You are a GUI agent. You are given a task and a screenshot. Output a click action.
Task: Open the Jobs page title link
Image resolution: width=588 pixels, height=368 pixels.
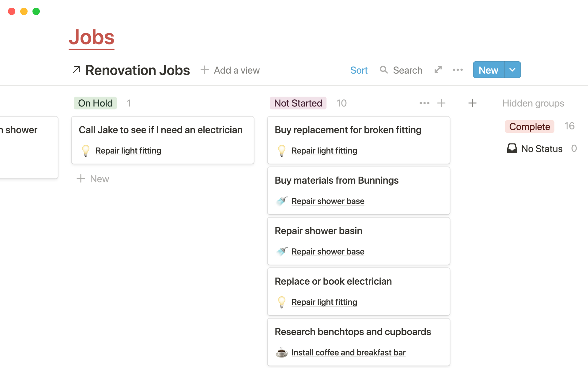91,37
